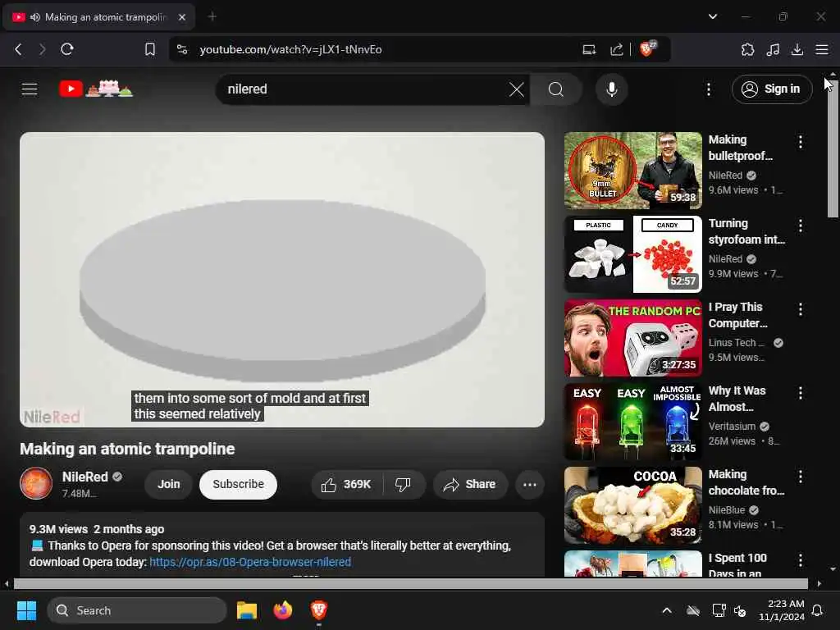The width and height of the screenshot is (840, 630).
Task: Click the horizontal page scrollbar
Action: click(x=411, y=583)
